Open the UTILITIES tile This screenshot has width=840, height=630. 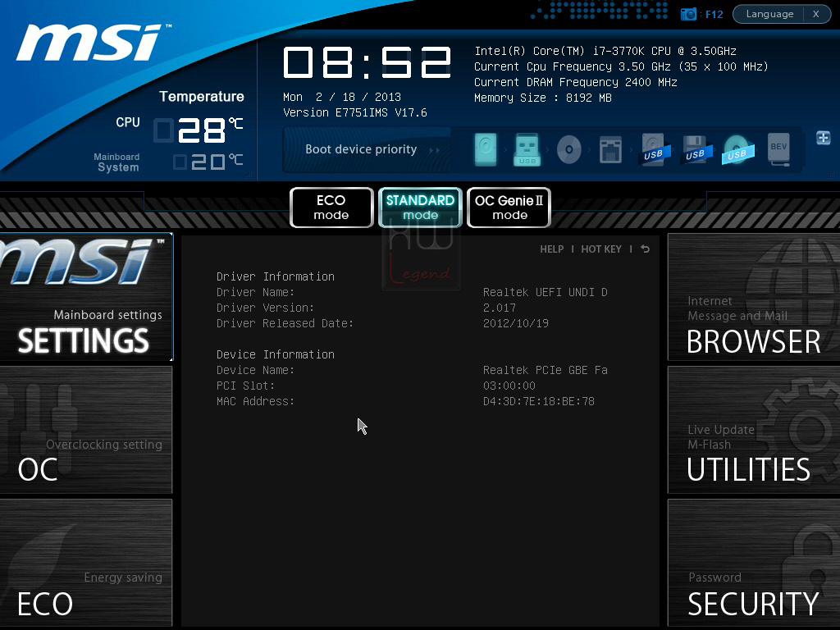pos(754,430)
